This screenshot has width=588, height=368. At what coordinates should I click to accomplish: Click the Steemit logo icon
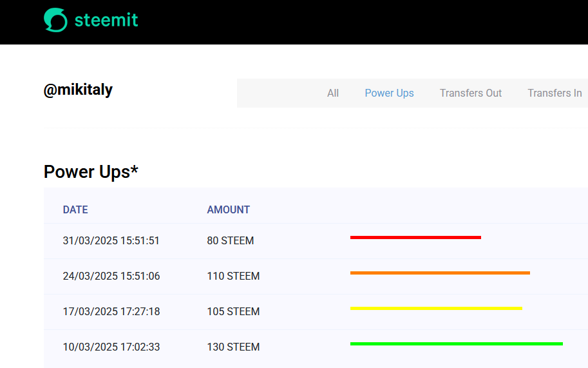coord(55,20)
